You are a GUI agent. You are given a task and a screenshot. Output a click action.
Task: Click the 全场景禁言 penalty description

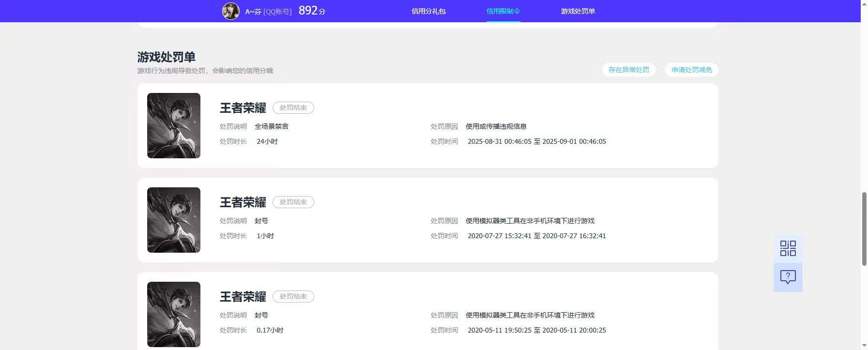pos(272,126)
